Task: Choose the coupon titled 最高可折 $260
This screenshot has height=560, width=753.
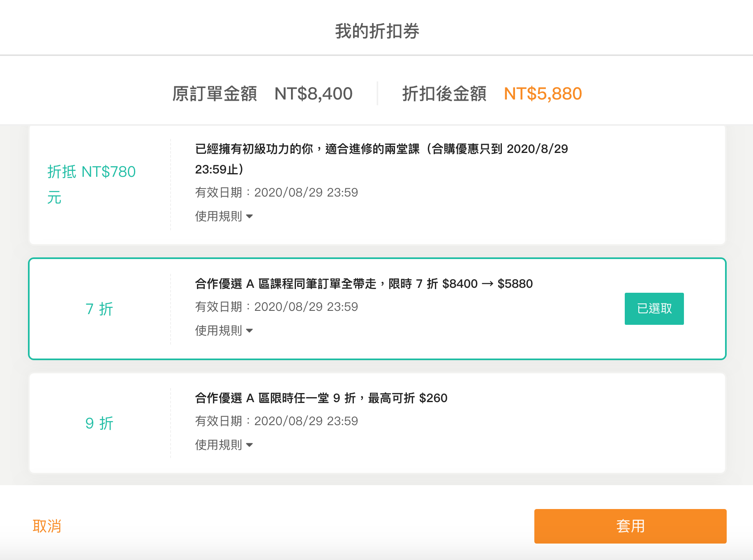Action: [x=321, y=398]
